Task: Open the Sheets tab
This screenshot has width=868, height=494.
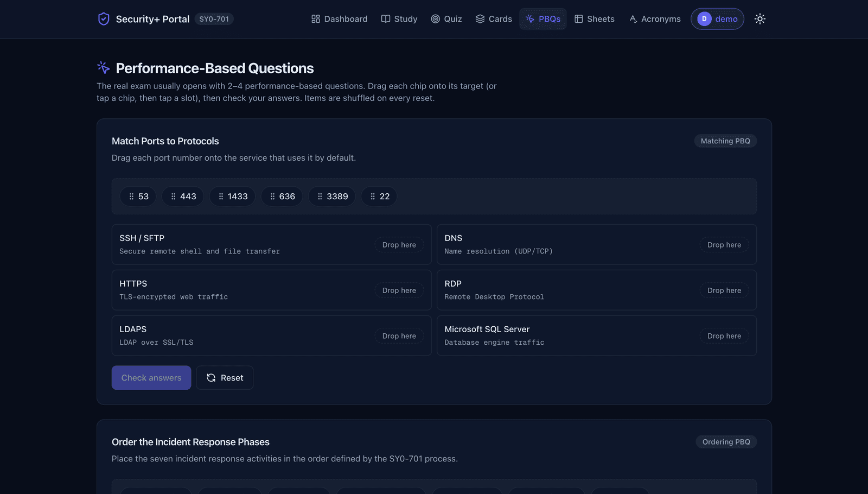Action: [595, 19]
